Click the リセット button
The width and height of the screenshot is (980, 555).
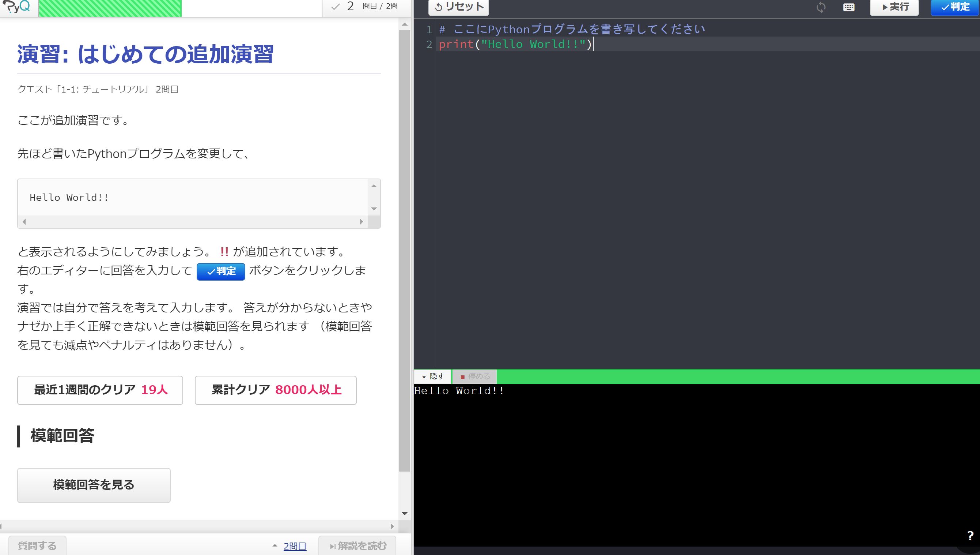(x=459, y=7)
